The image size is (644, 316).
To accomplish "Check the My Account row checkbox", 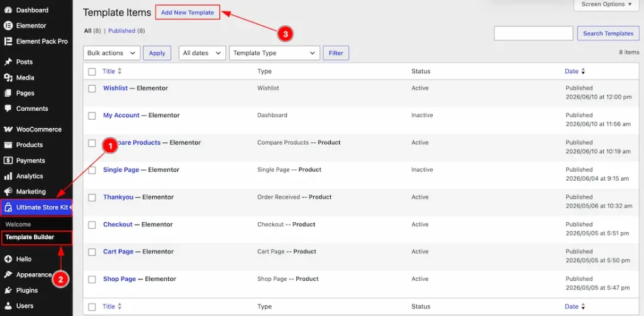I will click(92, 116).
